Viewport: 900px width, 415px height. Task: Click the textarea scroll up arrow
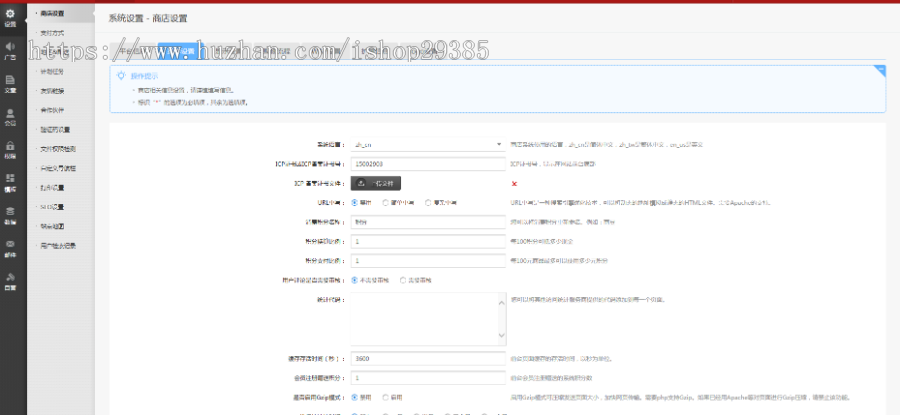click(502, 302)
